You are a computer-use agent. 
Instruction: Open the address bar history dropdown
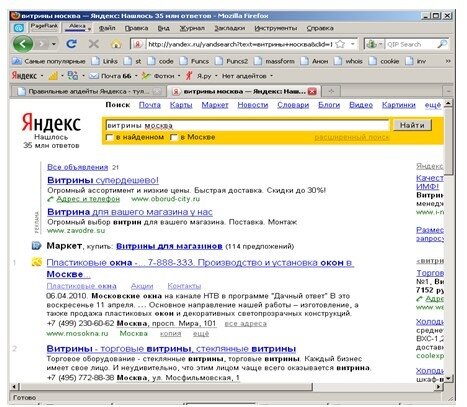pos(353,44)
